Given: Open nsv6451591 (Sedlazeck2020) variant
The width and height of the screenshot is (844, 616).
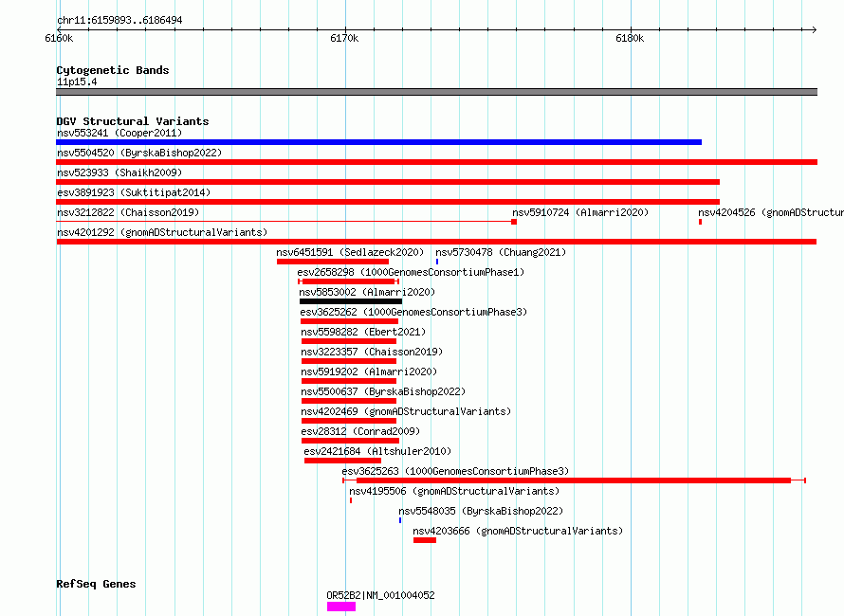Looking at the screenshot, I should (x=350, y=252).
